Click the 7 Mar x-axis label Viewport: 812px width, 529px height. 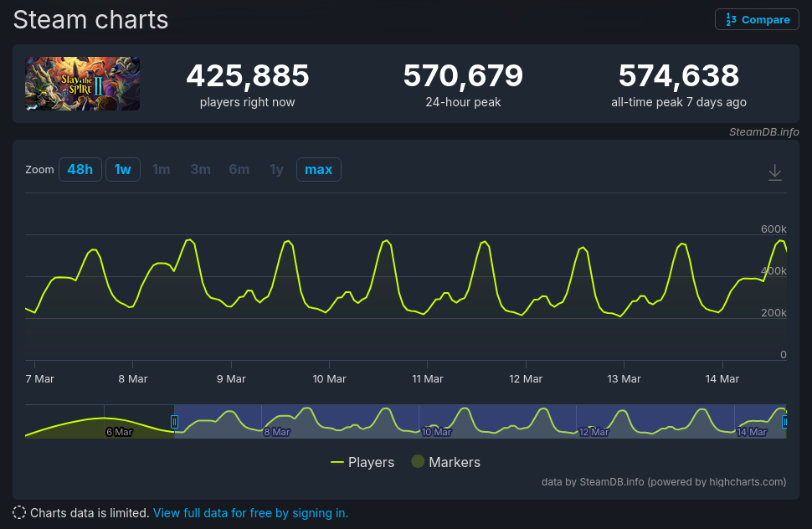point(40,379)
